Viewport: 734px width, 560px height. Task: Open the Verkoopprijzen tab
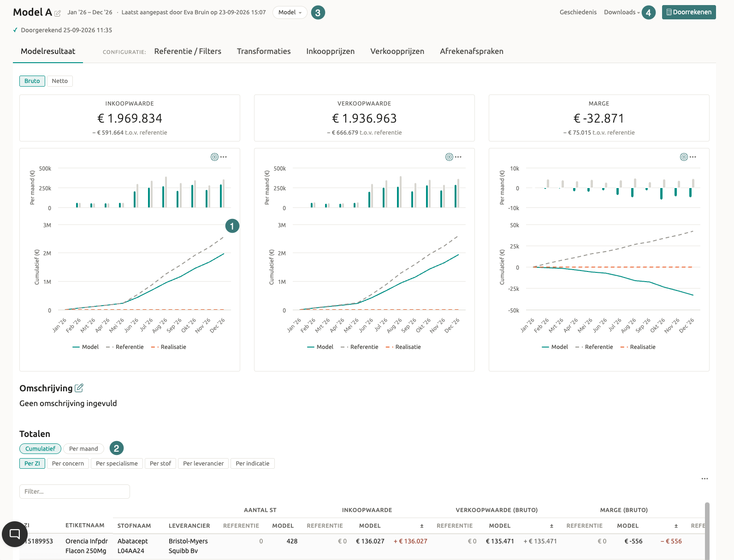pos(397,51)
